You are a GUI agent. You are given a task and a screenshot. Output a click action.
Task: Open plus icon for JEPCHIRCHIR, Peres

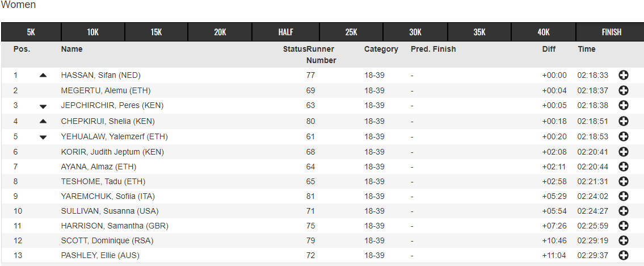pyautogui.click(x=623, y=105)
